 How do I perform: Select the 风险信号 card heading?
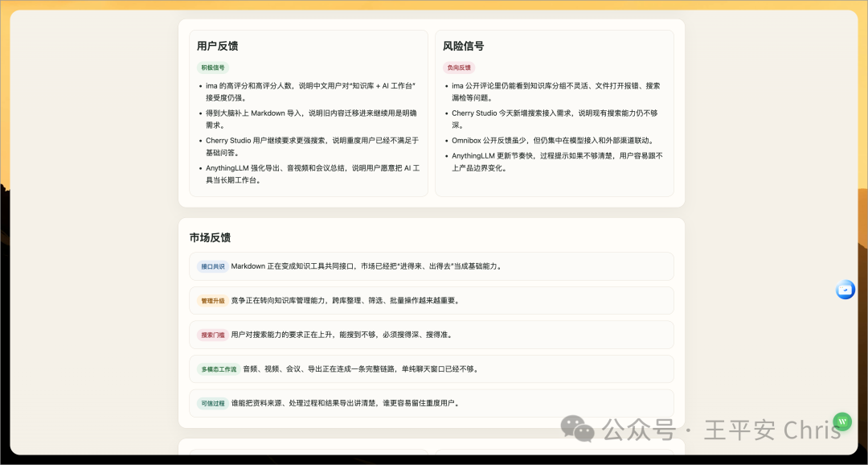pos(464,46)
